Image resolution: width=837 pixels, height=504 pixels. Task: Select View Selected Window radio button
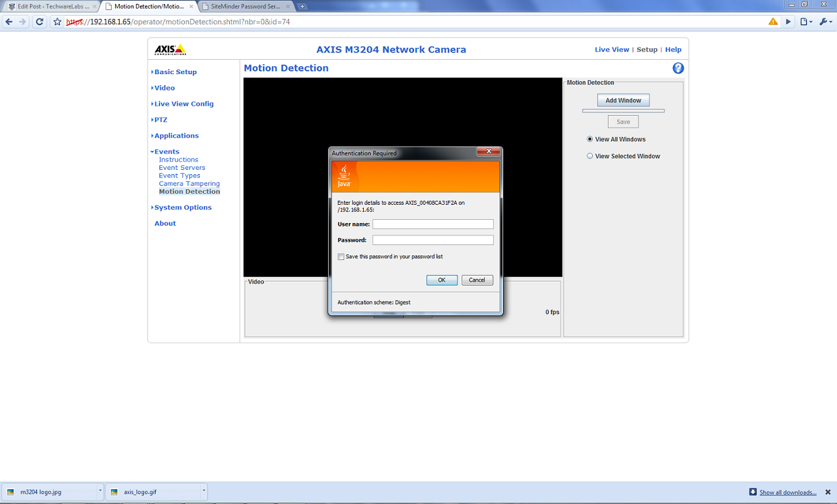pos(590,156)
